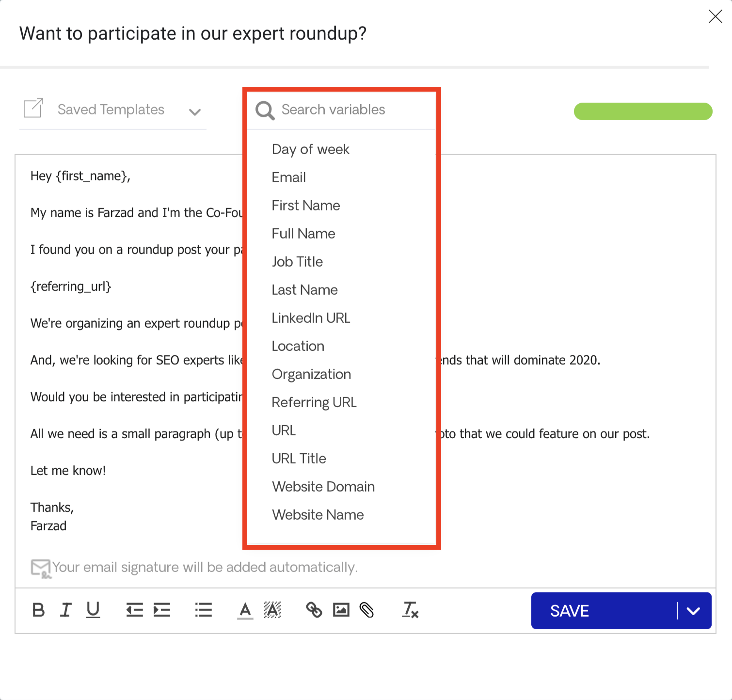
Task: Click the 'We're organizing an expert roundup' line
Action: [136, 323]
